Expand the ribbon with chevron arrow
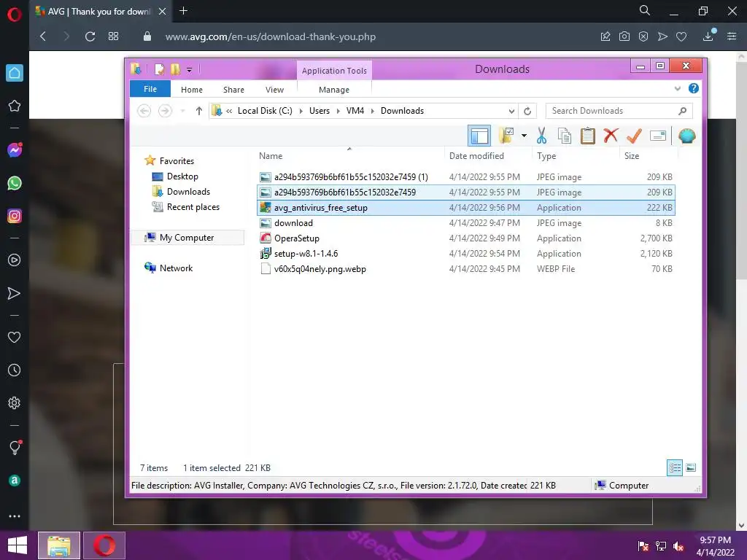 coord(678,88)
